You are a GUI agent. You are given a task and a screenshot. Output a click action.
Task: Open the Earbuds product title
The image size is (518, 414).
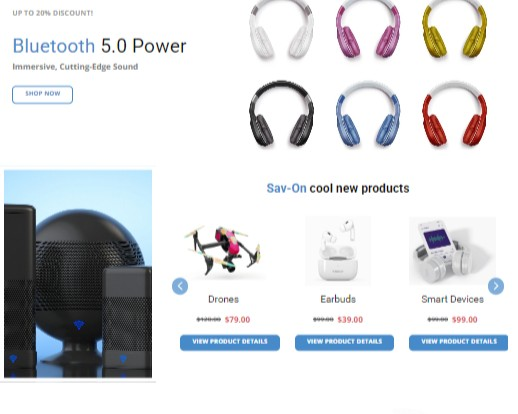pos(338,299)
